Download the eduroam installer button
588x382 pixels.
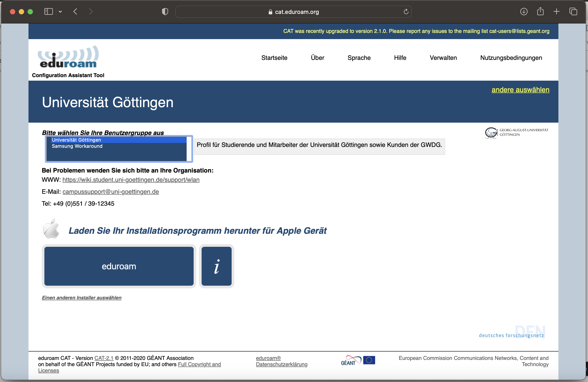pos(119,266)
